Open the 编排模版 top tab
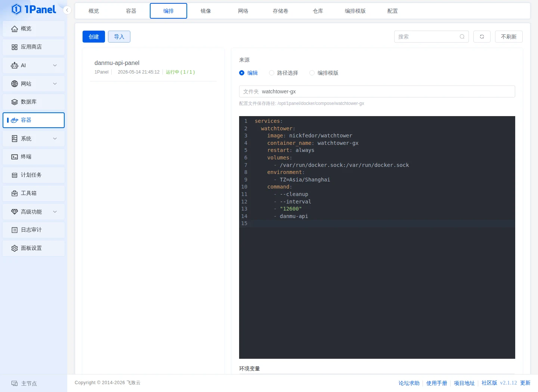This screenshot has width=538, height=392. [x=355, y=11]
